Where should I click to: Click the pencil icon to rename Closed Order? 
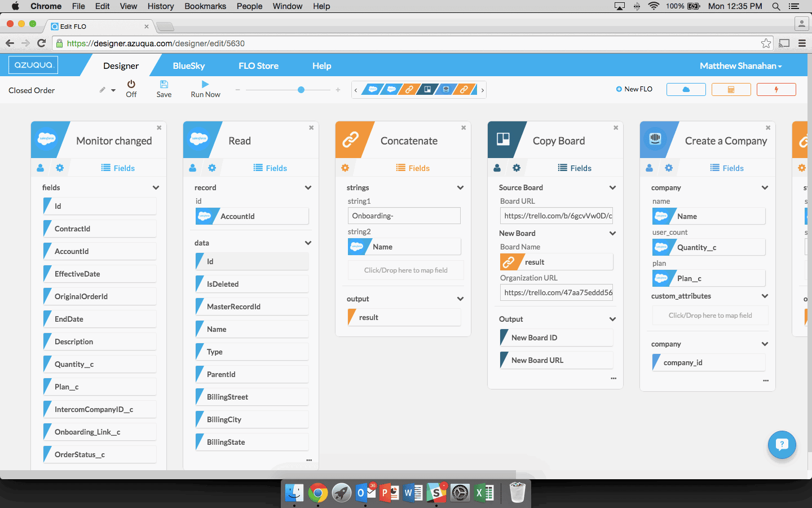pos(102,90)
